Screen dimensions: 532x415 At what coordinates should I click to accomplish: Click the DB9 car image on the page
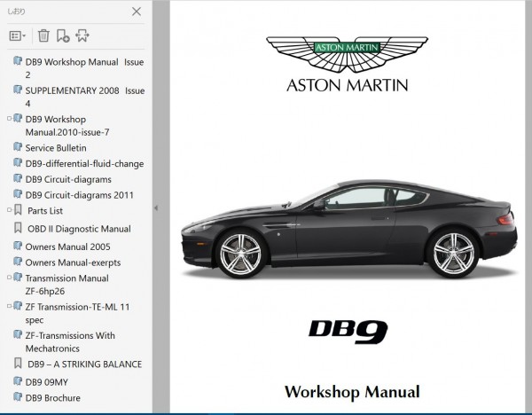(x=349, y=229)
